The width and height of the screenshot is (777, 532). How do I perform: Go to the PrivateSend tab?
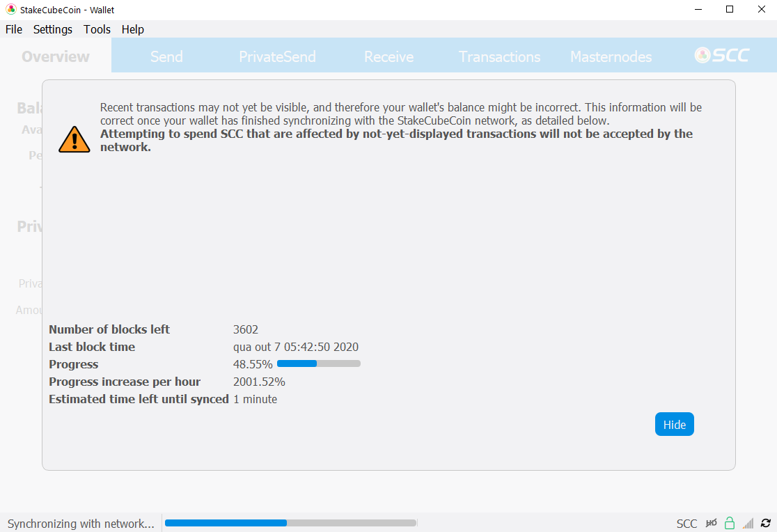pyautogui.click(x=277, y=56)
